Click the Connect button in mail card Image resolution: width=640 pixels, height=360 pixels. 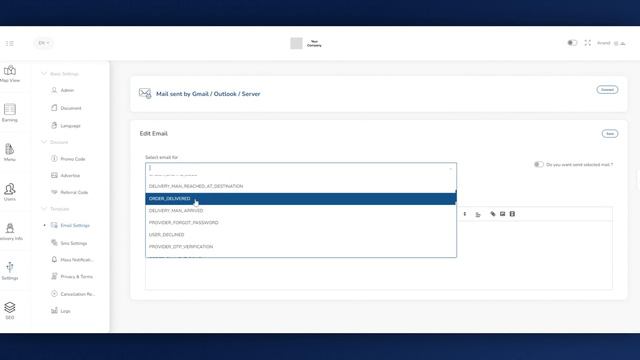pos(607,90)
